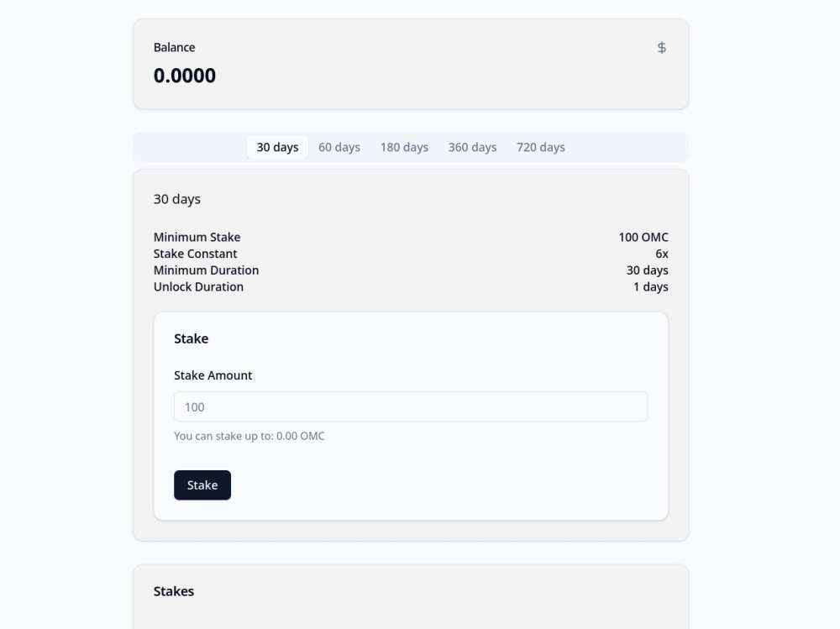Click the Unlock Duration row
The width and height of the screenshot is (840, 629).
point(198,286)
